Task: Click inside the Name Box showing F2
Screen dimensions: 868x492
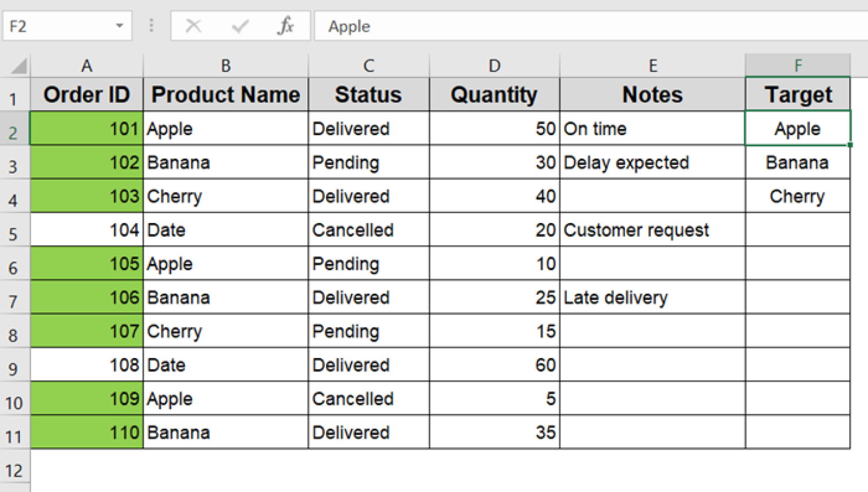Action: coord(57,25)
